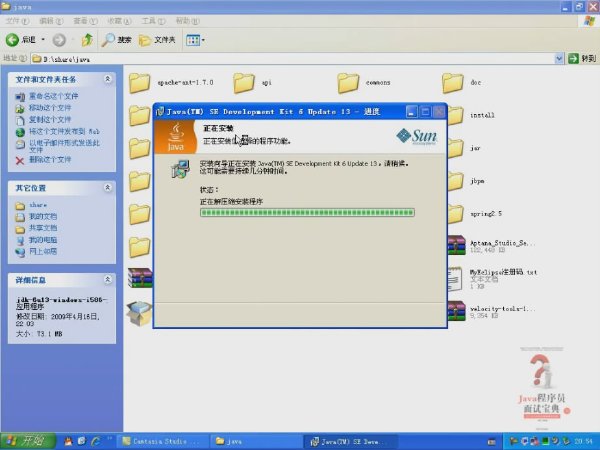The width and height of the screenshot is (600, 450).
Task: Select the commons folder icon
Action: (x=348, y=83)
